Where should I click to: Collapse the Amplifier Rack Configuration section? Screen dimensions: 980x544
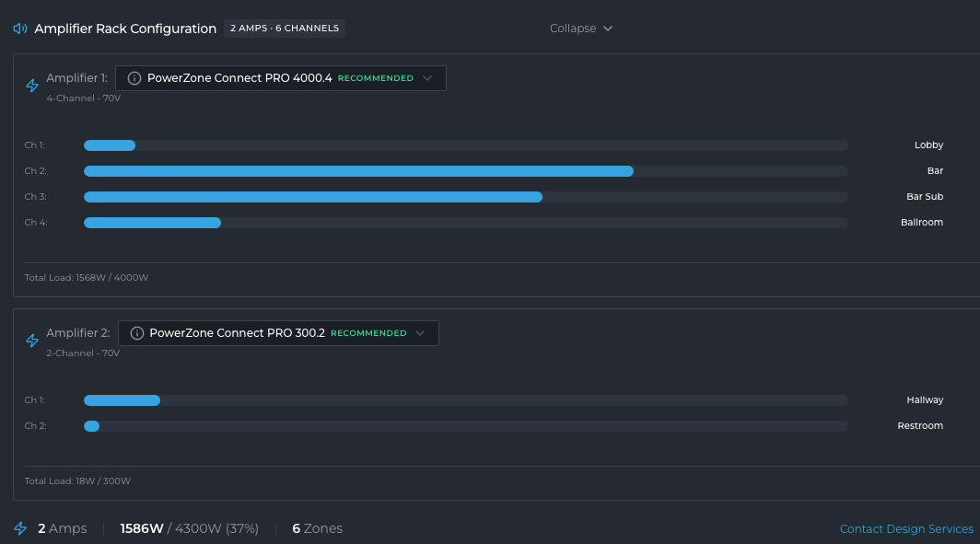pos(580,29)
